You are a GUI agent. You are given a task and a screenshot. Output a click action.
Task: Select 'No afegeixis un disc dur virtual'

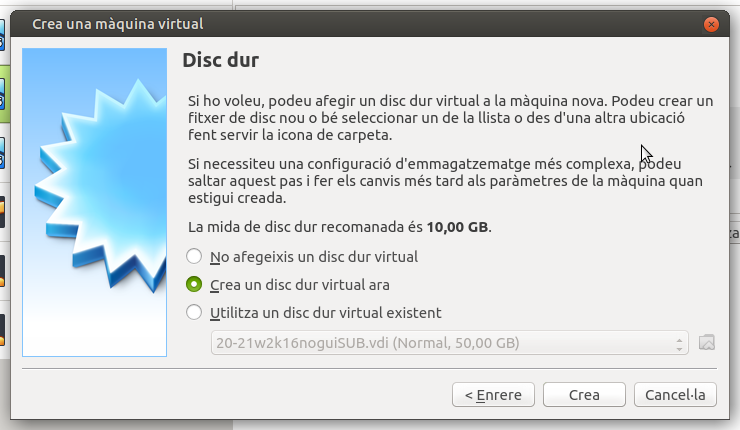coord(194,256)
